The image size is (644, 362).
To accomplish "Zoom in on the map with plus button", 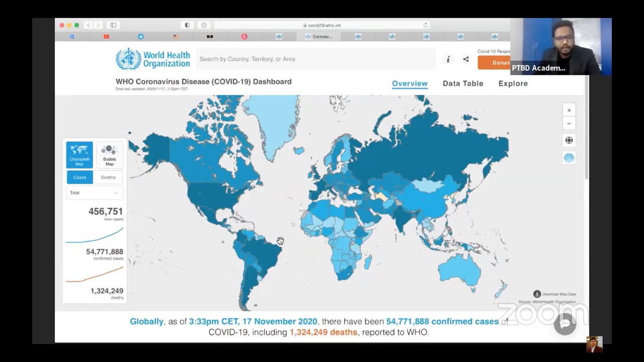I will pos(569,111).
